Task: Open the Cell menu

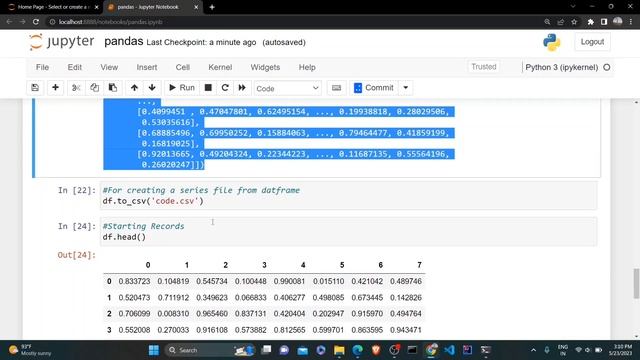Action: click(183, 67)
